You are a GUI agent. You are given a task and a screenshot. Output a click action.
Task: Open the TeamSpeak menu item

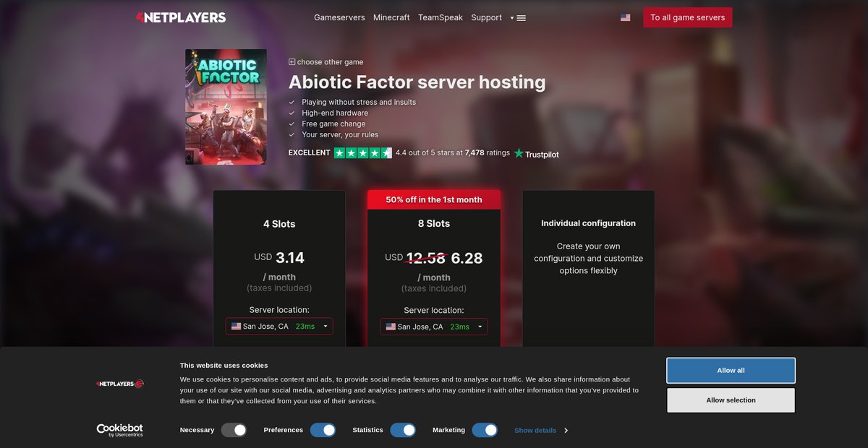click(441, 17)
